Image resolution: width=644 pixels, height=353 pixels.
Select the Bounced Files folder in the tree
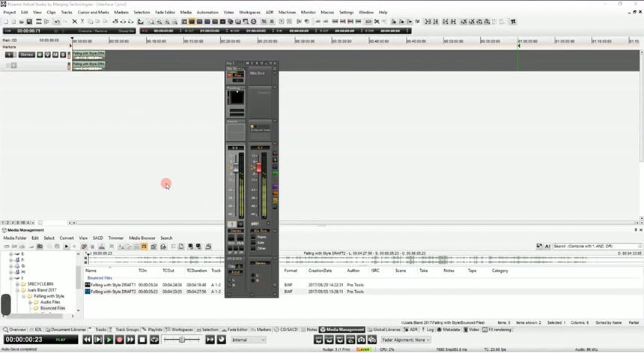click(x=52, y=308)
